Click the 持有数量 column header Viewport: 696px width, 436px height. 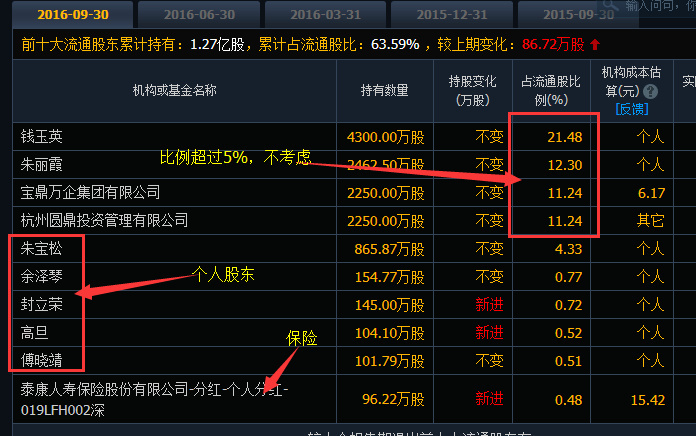pyautogui.click(x=384, y=91)
